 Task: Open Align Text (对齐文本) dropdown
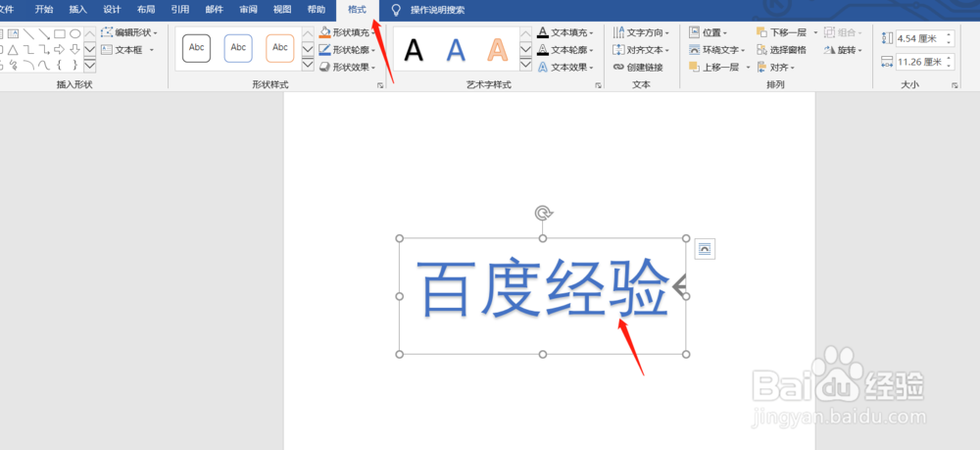tap(641, 50)
